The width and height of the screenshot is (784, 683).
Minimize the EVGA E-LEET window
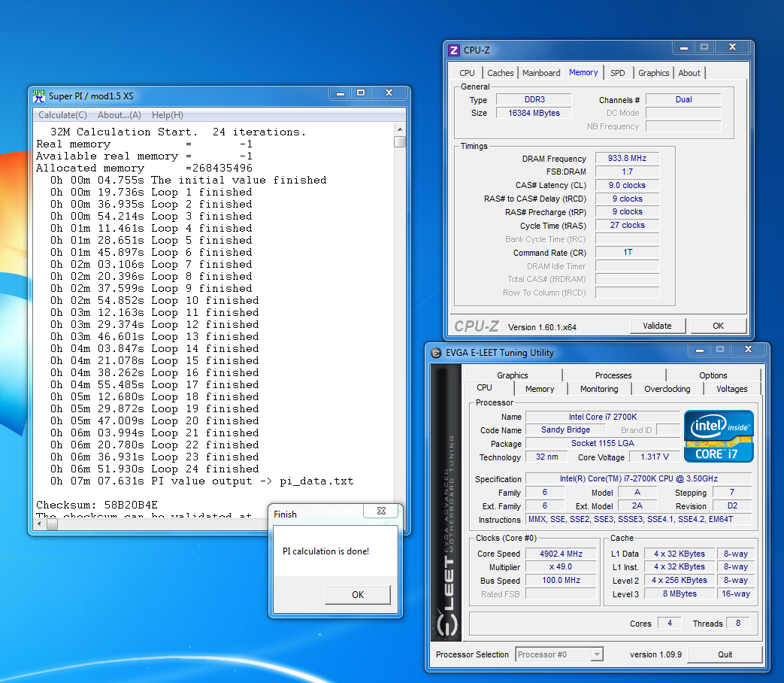click(x=700, y=349)
